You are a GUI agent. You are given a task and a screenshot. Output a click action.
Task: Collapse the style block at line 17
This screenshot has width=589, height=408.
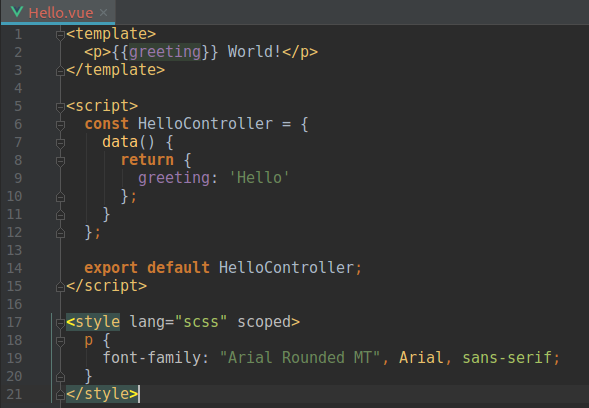click(60, 323)
